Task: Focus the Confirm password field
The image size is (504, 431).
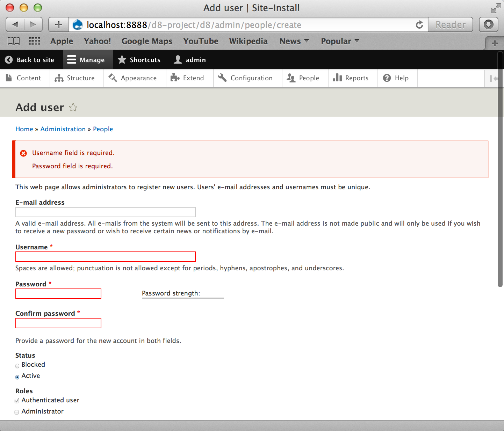Action: click(58, 323)
